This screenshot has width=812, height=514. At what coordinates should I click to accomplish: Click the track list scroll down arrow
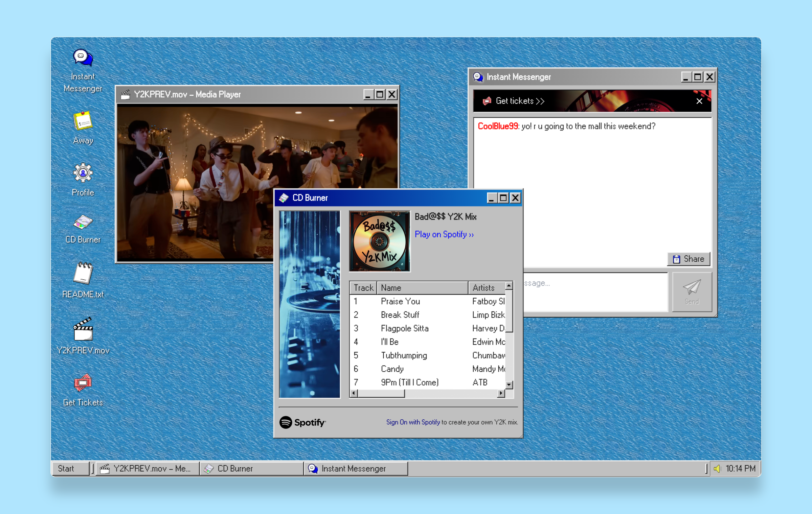click(x=509, y=385)
